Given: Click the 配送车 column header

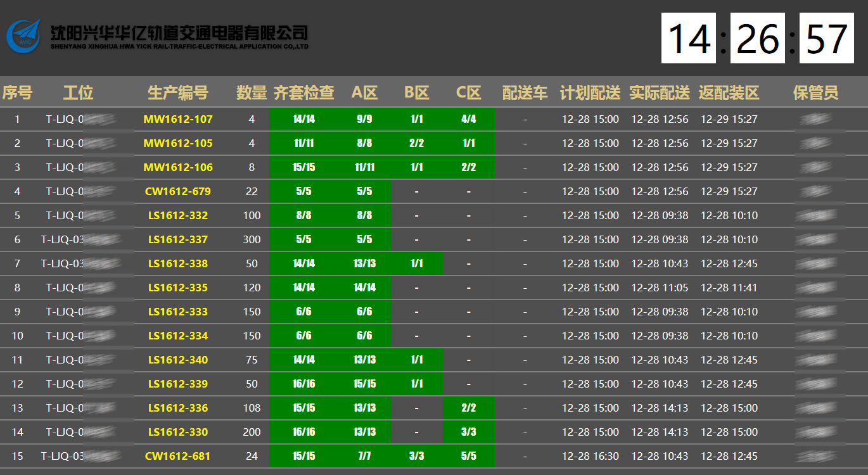Looking at the screenshot, I should [525, 93].
